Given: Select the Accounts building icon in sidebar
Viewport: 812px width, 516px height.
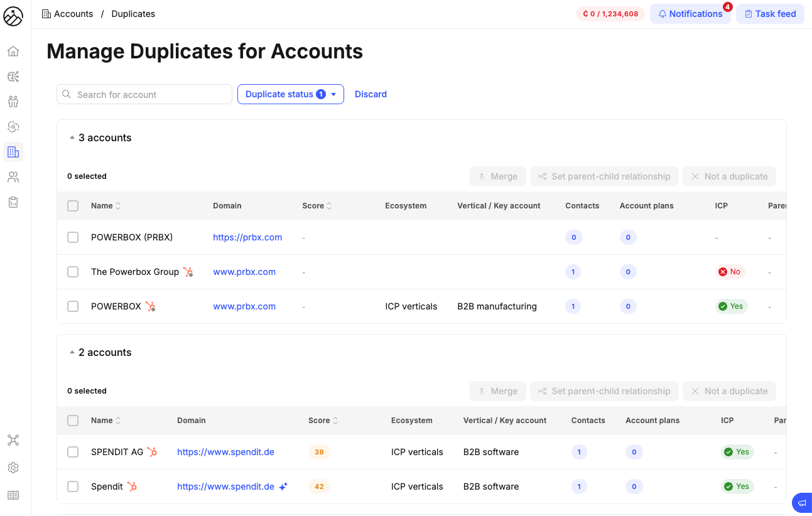Looking at the screenshot, I should (x=13, y=151).
